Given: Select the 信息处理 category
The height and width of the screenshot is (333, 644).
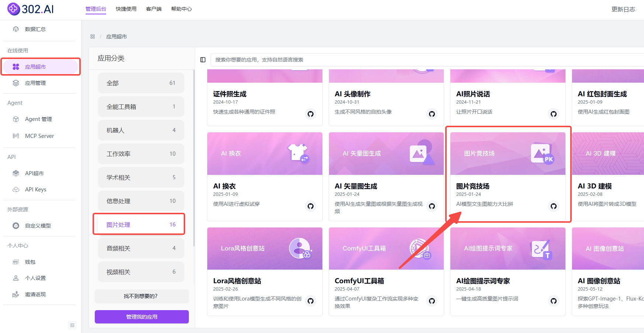Looking at the screenshot, I should pos(141,201).
